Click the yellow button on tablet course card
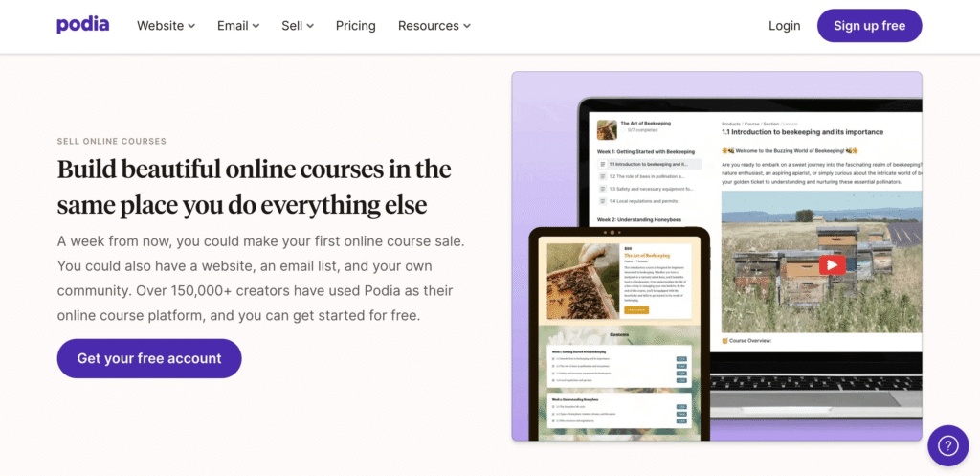Screen dimensions: 980x476 tap(636, 310)
